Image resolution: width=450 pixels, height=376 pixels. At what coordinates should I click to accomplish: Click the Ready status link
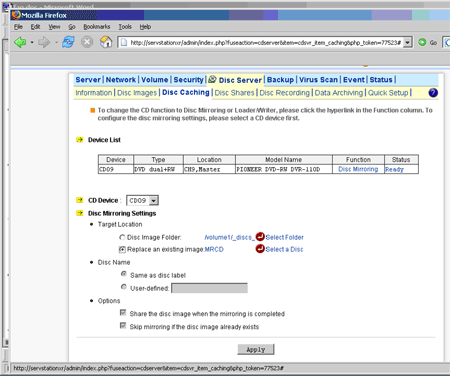click(x=394, y=169)
